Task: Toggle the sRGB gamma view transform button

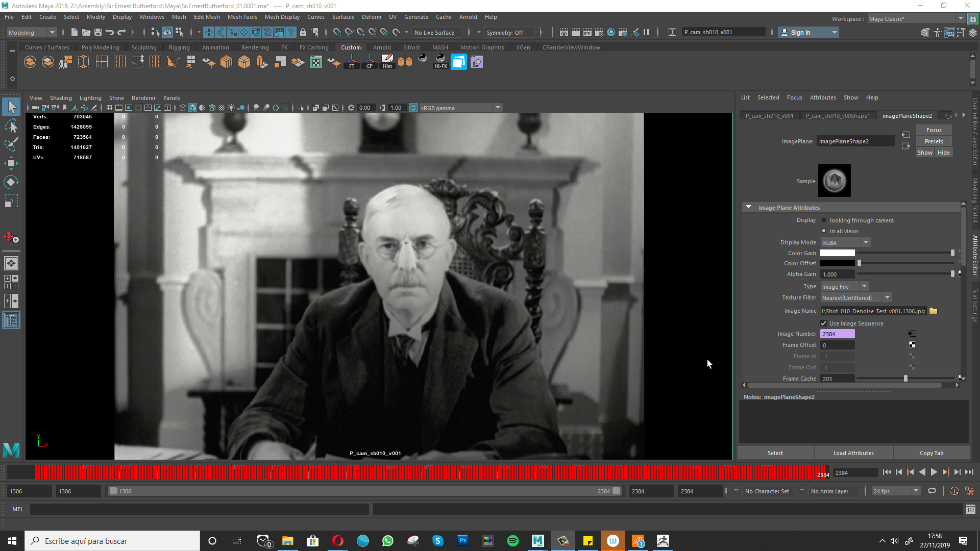Action: (413, 108)
